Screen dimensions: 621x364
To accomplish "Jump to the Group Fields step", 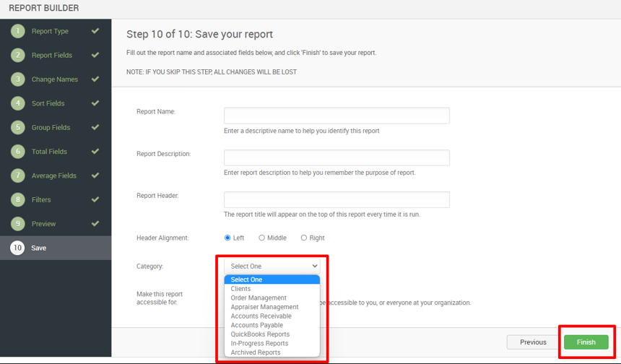I will click(x=56, y=128).
